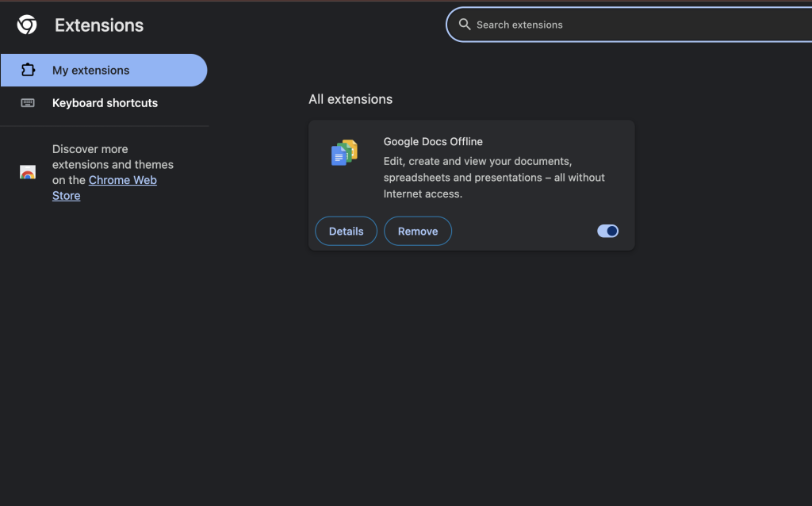Click the Google Docs Offline extension icon
The height and width of the screenshot is (506, 812).
[343, 152]
